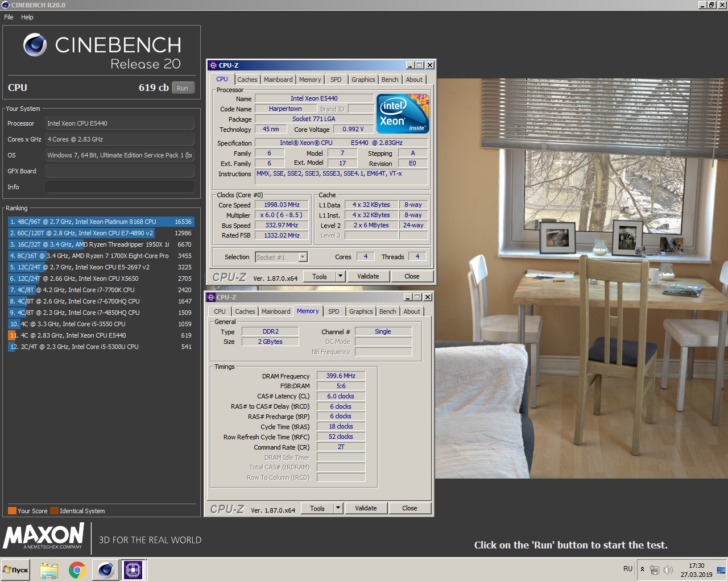Open Memory tab in upper CPU-Z
Image resolution: width=728 pixels, height=582 pixels.
[310, 80]
